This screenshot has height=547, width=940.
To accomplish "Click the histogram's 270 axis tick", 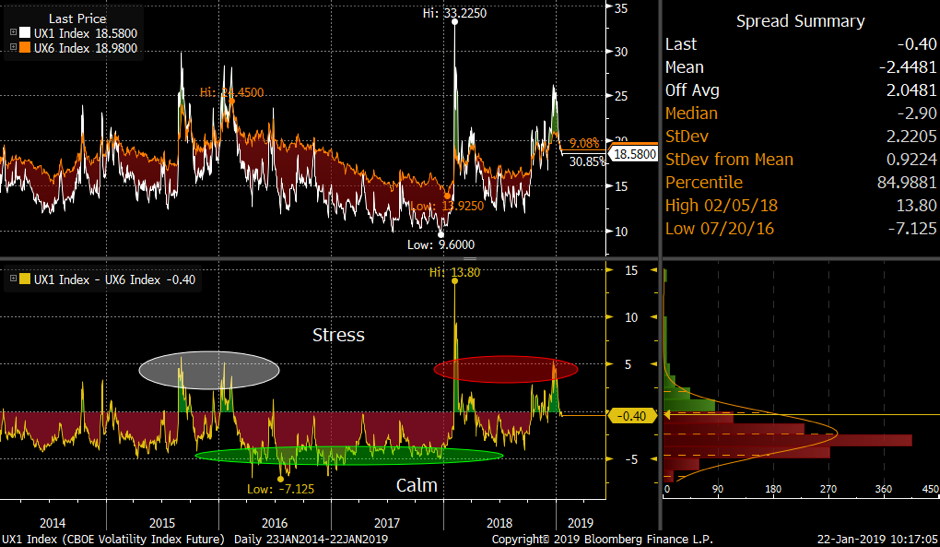I will (x=828, y=489).
